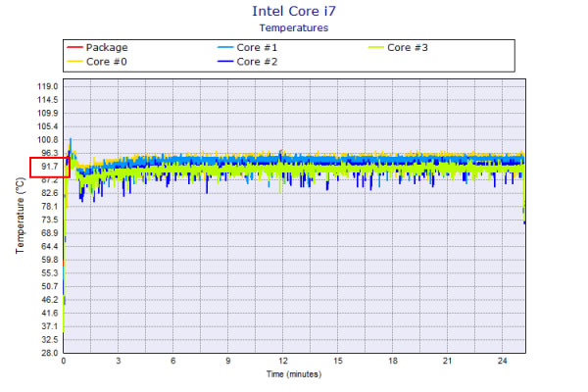This screenshot has height=392, width=588.
Task: Click the 50.7 y-axis value
Action: [50, 286]
